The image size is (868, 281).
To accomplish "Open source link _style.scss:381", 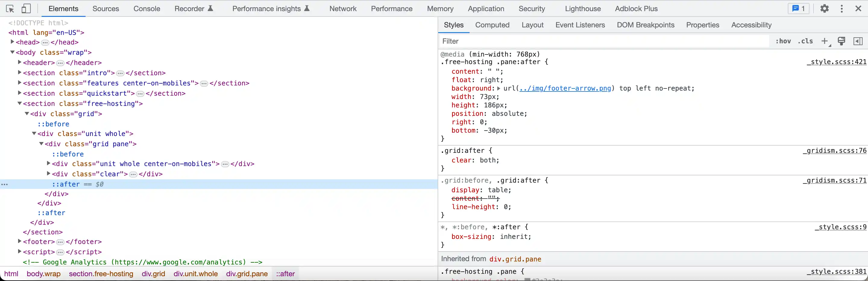I will tap(836, 272).
